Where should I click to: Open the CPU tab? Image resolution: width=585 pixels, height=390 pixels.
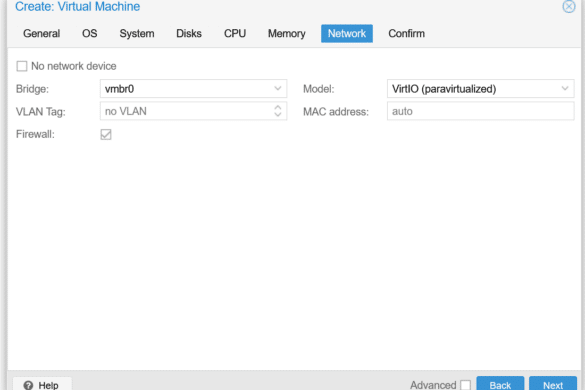(235, 34)
